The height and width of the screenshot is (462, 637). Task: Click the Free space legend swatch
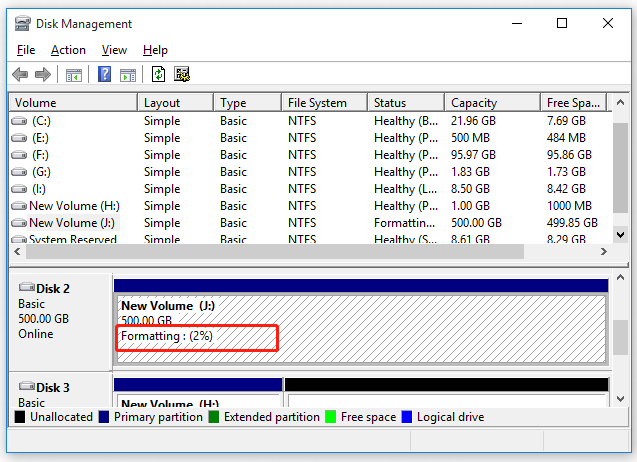point(331,417)
